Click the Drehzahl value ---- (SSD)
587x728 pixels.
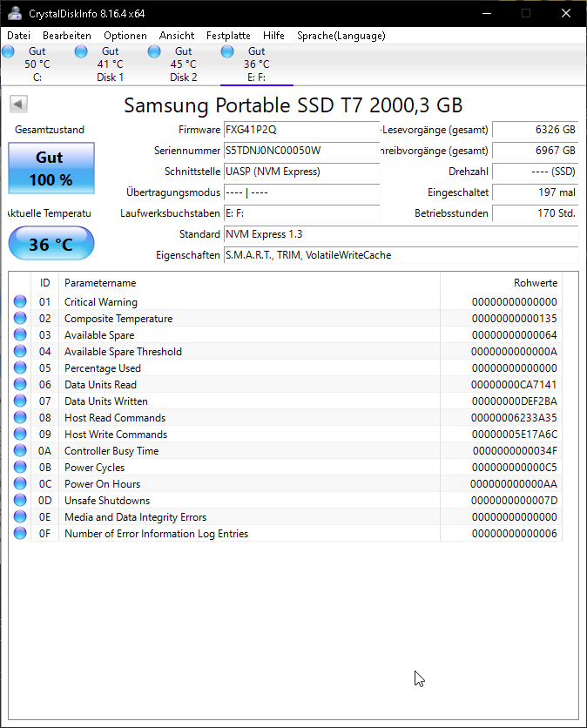536,172
